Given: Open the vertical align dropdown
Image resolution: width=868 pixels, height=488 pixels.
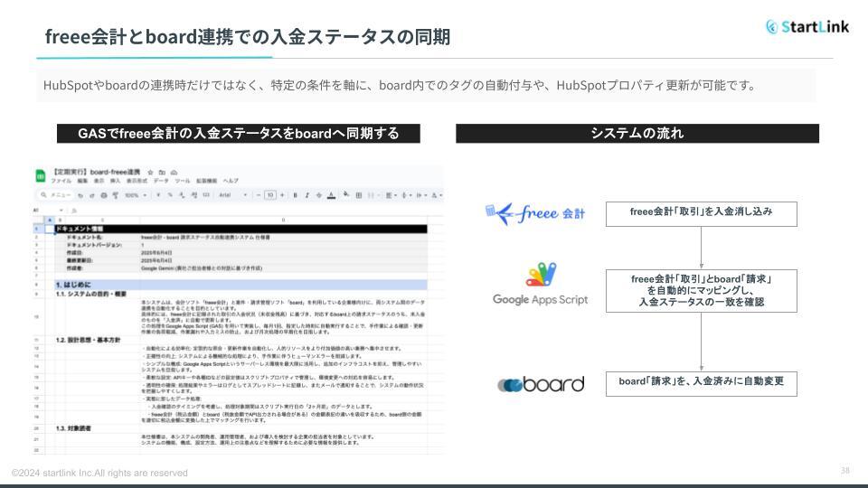Looking at the screenshot, I should (x=407, y=195).
